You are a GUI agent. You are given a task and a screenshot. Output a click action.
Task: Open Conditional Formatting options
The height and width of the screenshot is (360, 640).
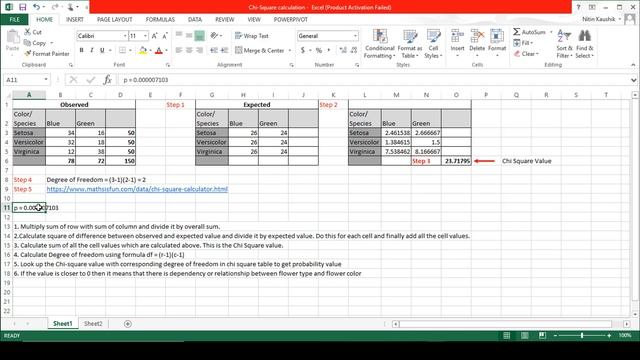[x=380, y=44]
